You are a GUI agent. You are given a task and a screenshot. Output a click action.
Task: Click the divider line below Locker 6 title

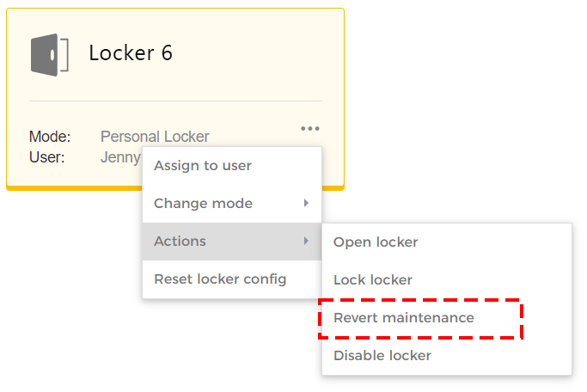click(175, 101)
